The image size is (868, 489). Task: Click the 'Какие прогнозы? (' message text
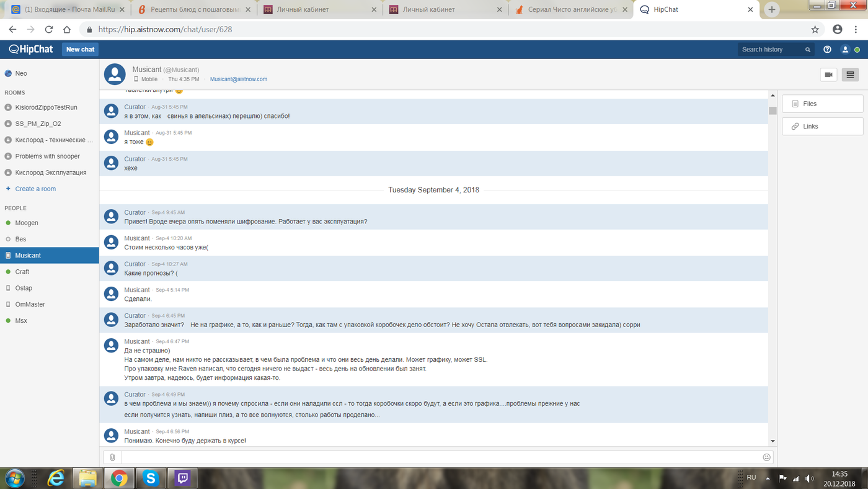click(151, 273)
